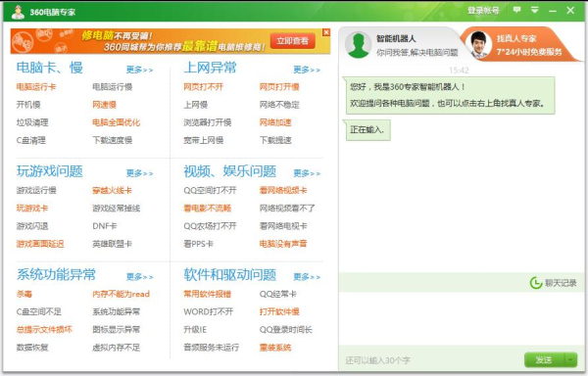The height and width of the screenshot is (376, 588).
Task: Click 总提示文件损坏 link
Action: [44, 330]
